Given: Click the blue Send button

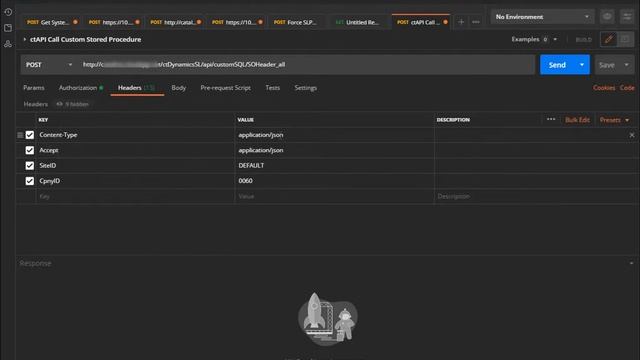Looking at the screenshot, I should [557, 65].
